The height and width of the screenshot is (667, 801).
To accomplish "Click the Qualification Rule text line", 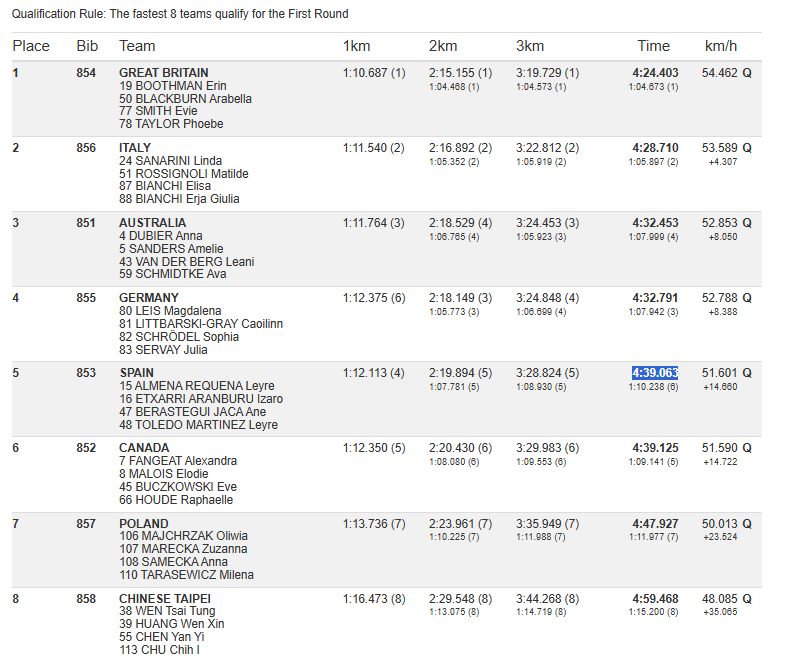I will click(x=180, y=14).
